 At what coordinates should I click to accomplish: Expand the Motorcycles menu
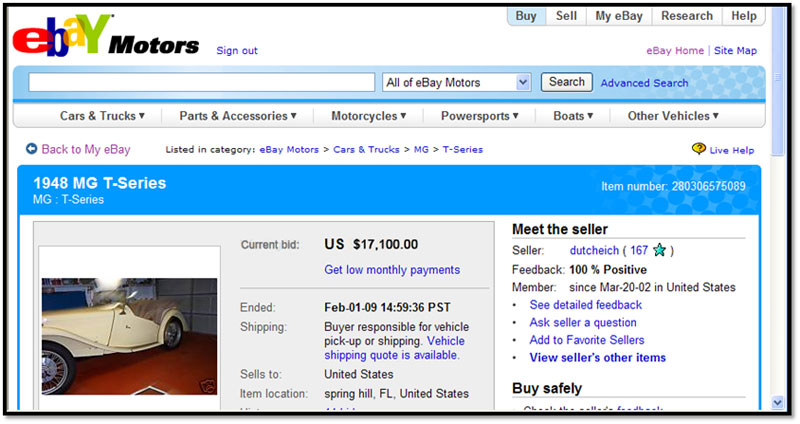click(x=368, y=116)
